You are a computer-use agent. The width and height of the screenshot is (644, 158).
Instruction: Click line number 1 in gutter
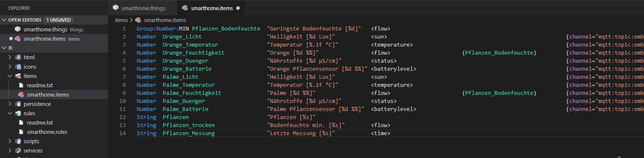[124, 29]
